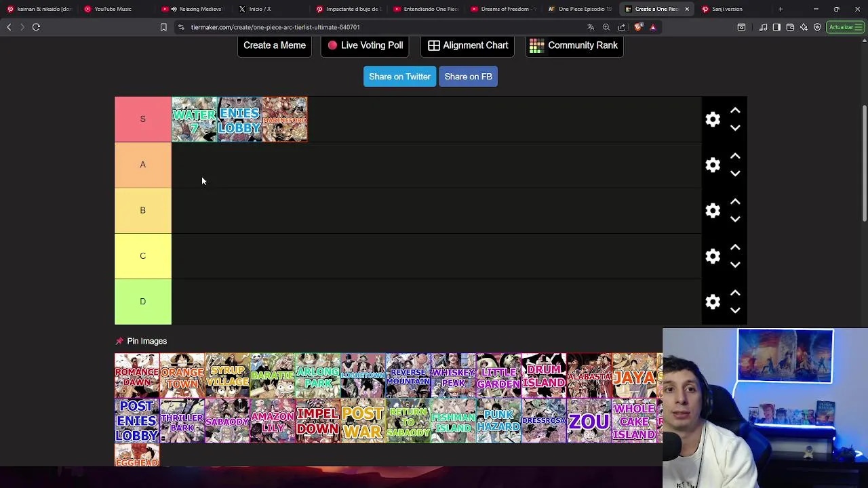
Task: Move S tier row down with arrow
Action: 735,127
